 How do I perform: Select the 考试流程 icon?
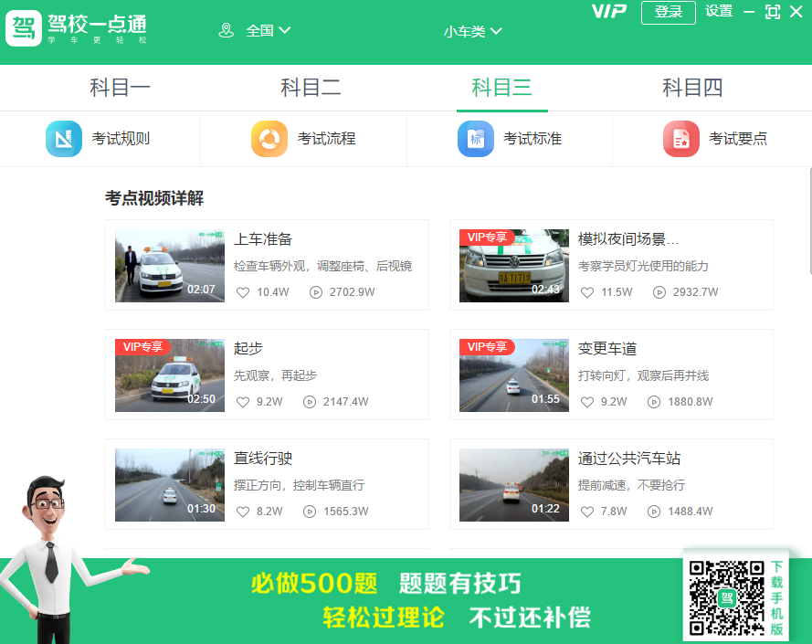(269, 139)
